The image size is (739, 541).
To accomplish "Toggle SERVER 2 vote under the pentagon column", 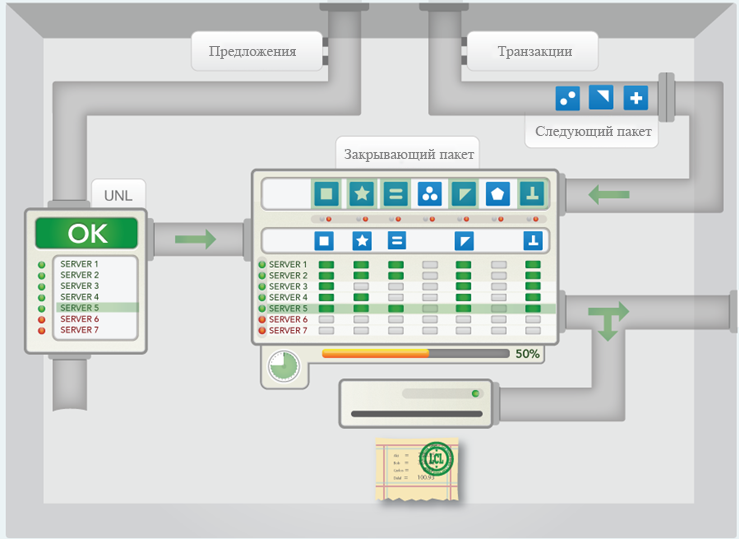I will (499, 276).
